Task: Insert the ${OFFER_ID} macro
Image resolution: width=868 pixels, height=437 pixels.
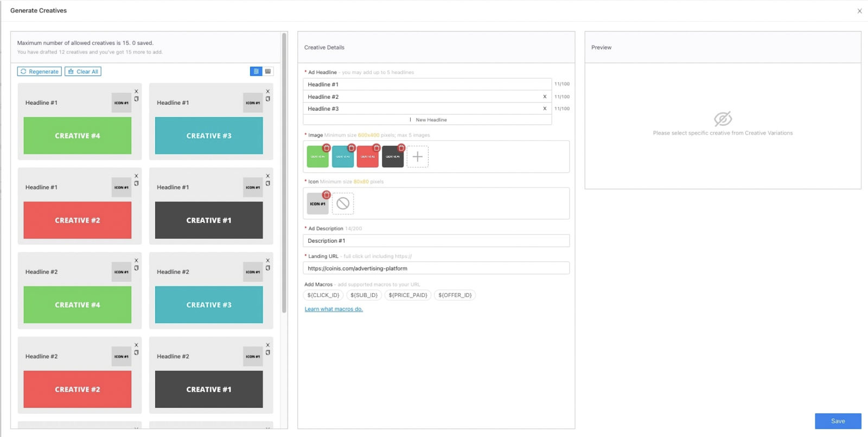Action: point(455,295)
